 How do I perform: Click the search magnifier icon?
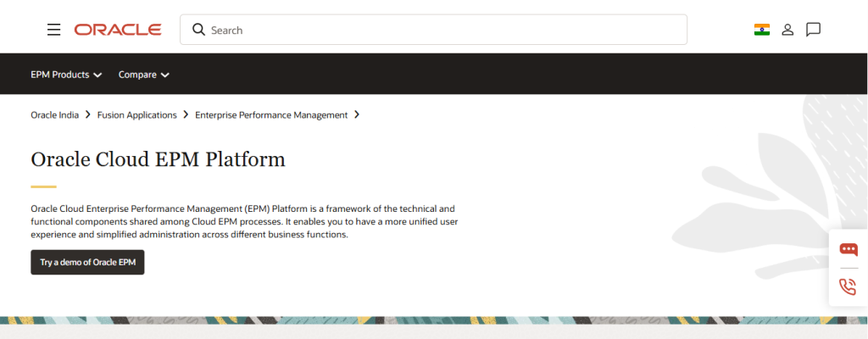pyautogui.click(x=198, y=30)
